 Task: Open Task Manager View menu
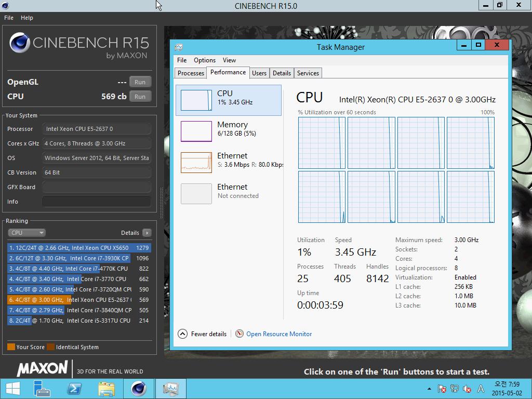(x=229, y=60)
